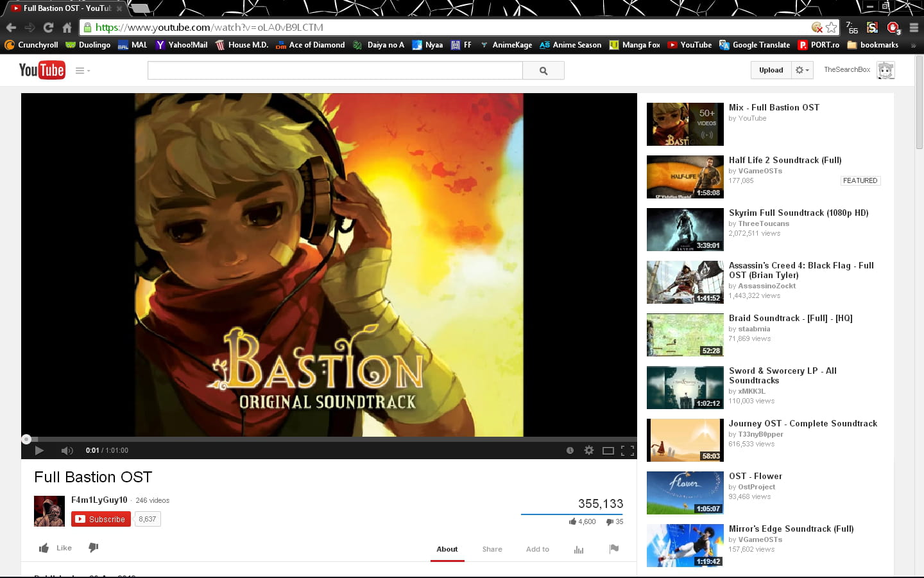Go back with the browser back arrow
Screen dimensions: 924x578
pos(11,28)
